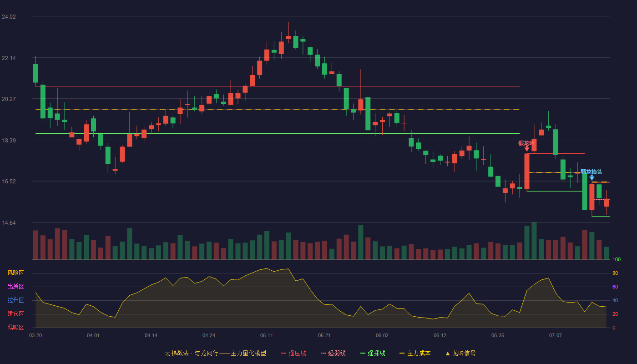Select the 风险区 zone label
Screen dimensions: 637x364
point(15,273)
